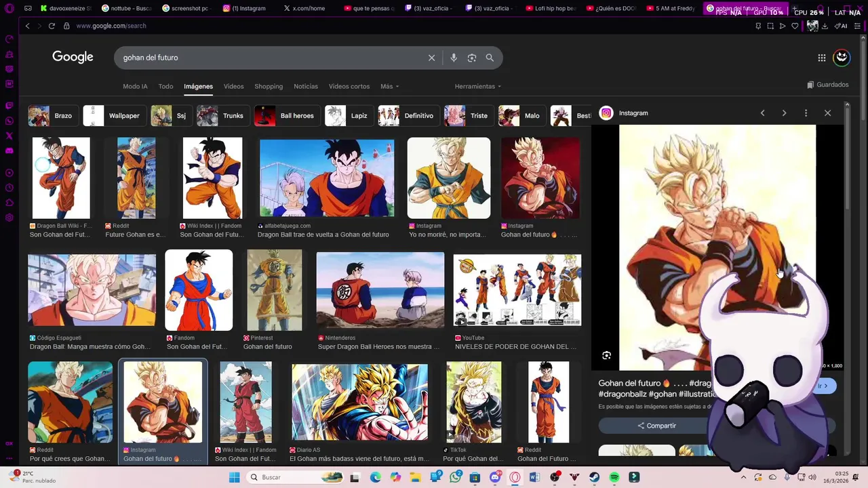Select the Definitivo filter chip
This screenshot has height=488, width=868.
(x=408, y=116)
